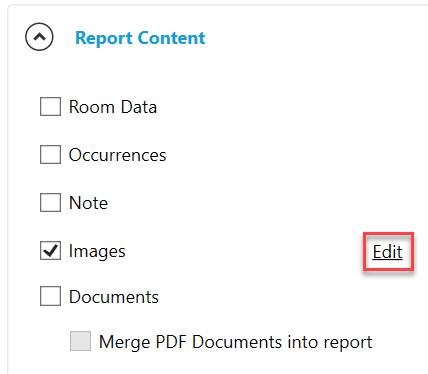
Task: Tick the Occurrences checkbox
Action: coord(50,154)
